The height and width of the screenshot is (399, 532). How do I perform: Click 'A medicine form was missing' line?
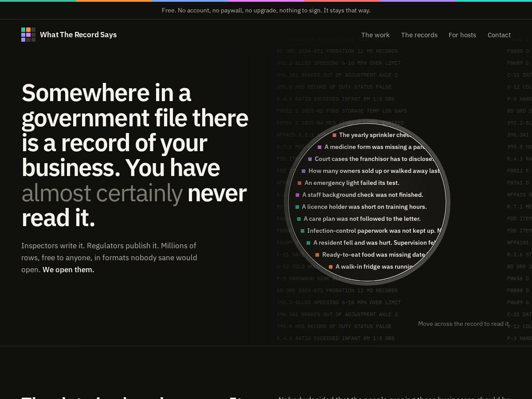point(375,147)
